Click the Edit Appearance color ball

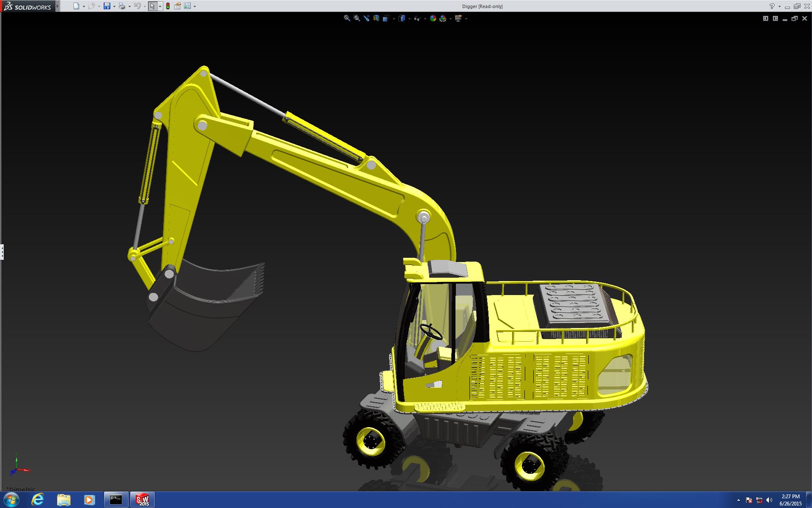click(x=433, y=18)
